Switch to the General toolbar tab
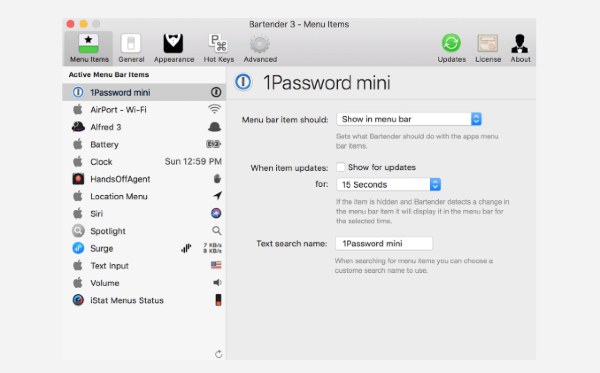Viewport: 600px width, 373px height. [131, 48]
